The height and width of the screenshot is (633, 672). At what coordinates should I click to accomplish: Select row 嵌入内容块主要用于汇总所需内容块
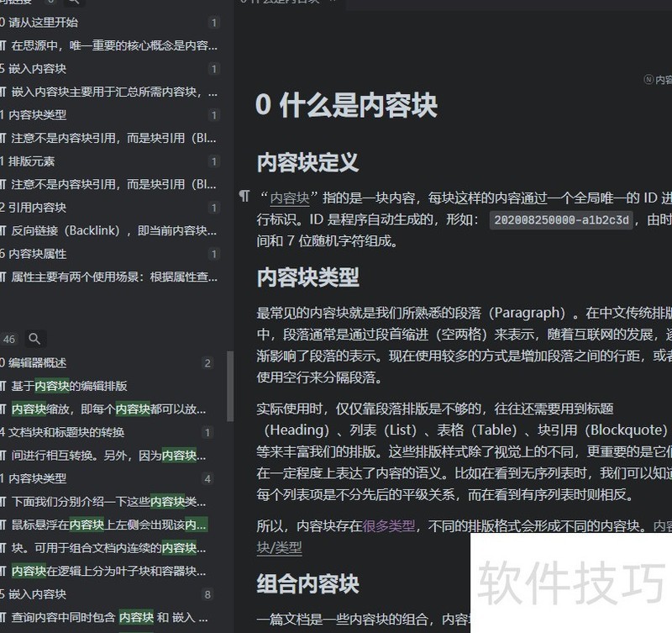coord(110,92)
